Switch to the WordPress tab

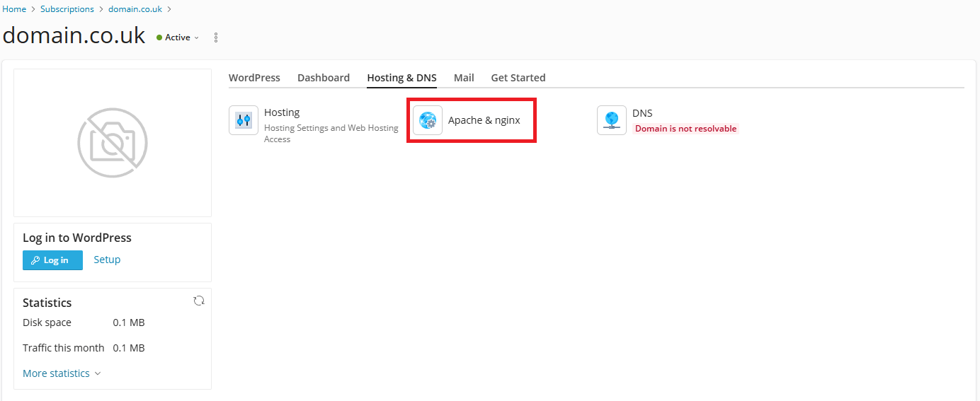254,78
